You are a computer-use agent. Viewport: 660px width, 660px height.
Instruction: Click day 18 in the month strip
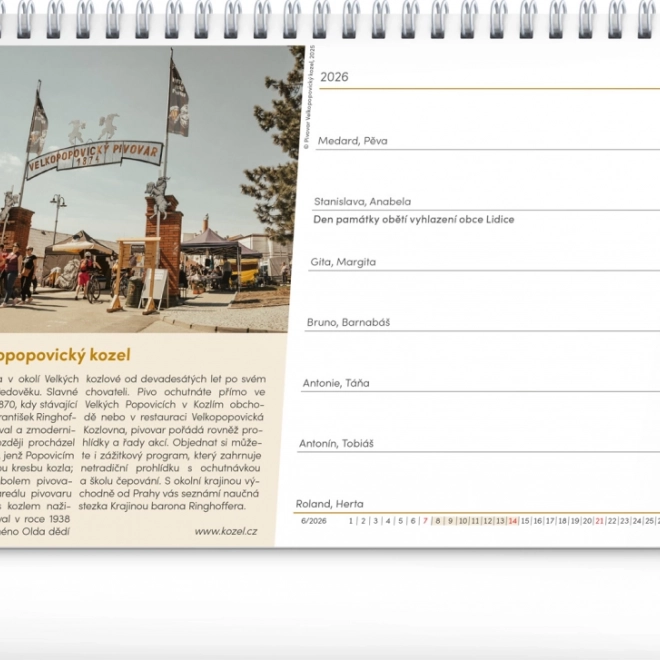tap(562, 521)
